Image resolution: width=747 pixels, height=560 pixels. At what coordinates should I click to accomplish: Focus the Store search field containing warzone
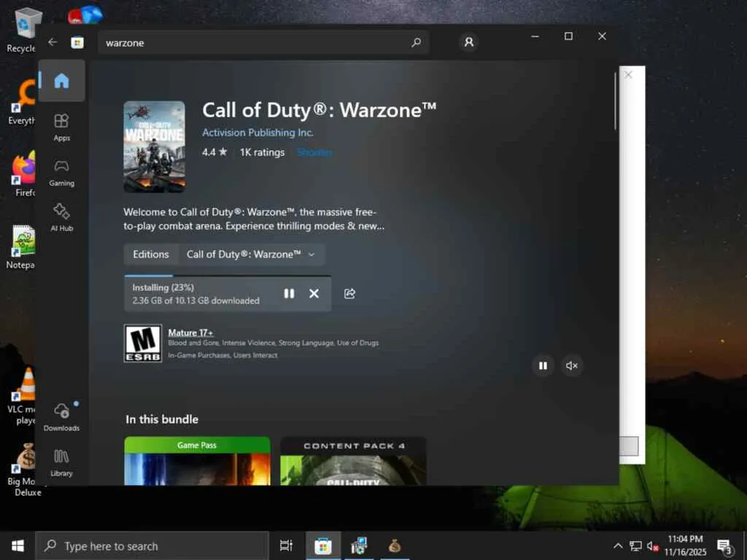click(x=263, y=43)
